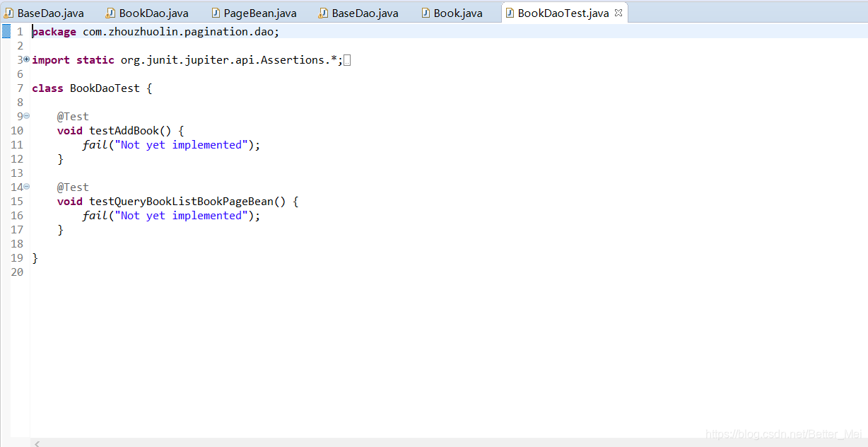Click line number 20 in the gutter

pos(18,272)
